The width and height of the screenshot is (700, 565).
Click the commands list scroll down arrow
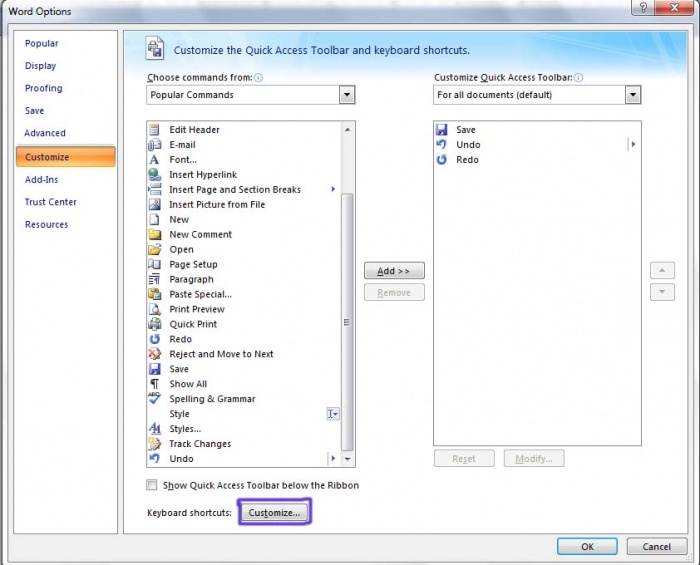tap(347, 459)
